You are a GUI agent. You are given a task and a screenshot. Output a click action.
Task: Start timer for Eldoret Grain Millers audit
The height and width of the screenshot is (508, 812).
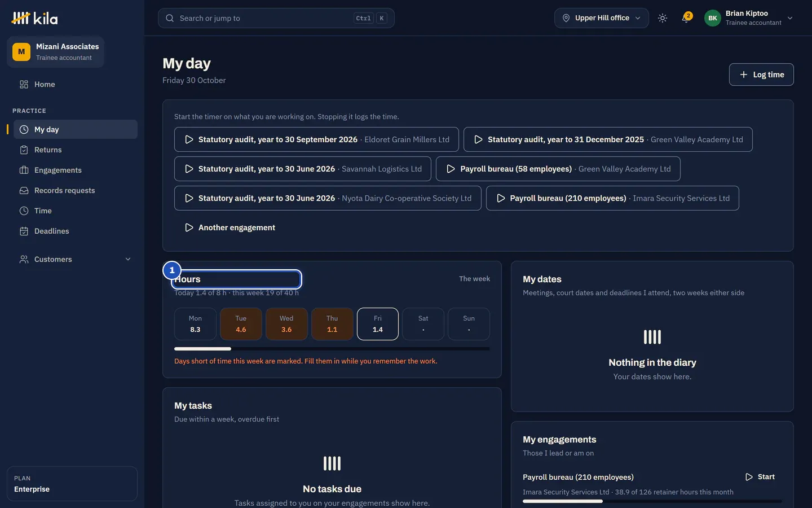pyautogui.click(x=316, y=139)
